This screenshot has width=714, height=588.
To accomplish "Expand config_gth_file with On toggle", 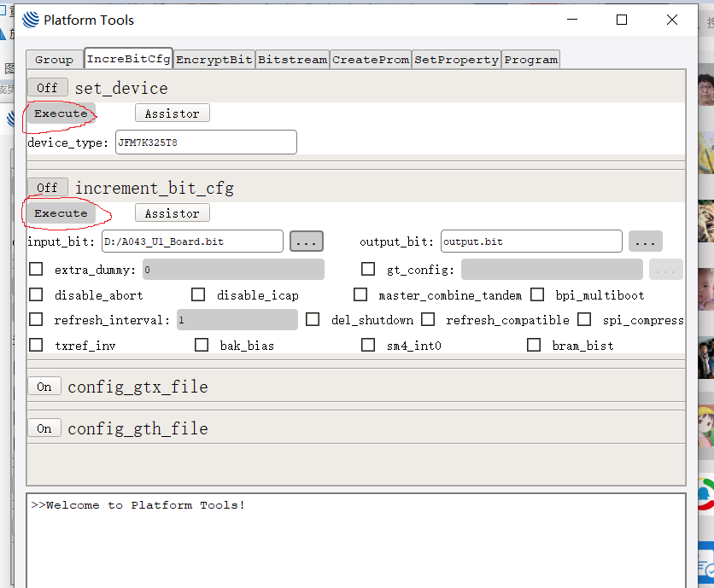I will [44, 428].
